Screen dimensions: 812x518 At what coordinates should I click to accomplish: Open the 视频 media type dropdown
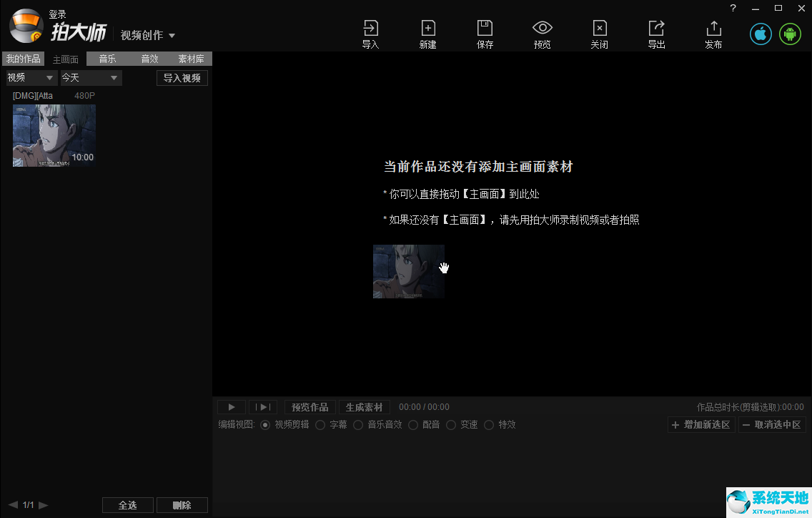click(30, 77)
